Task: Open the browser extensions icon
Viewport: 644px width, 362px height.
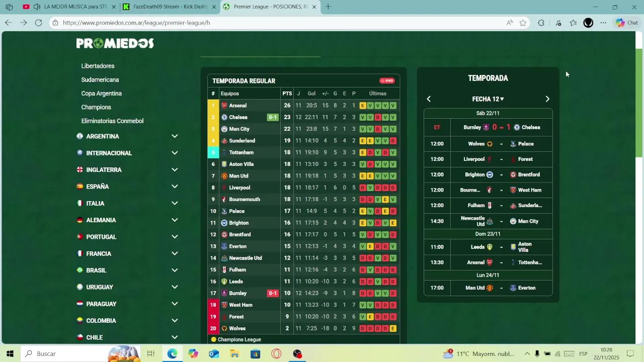Action: coord(541,23)
